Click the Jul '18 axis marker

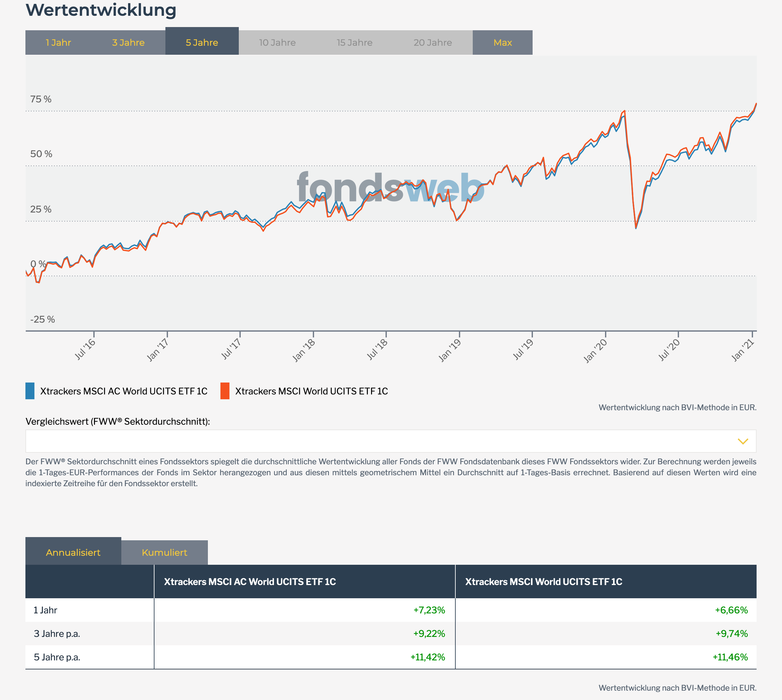pyautogui.click(x=377, y=349)
